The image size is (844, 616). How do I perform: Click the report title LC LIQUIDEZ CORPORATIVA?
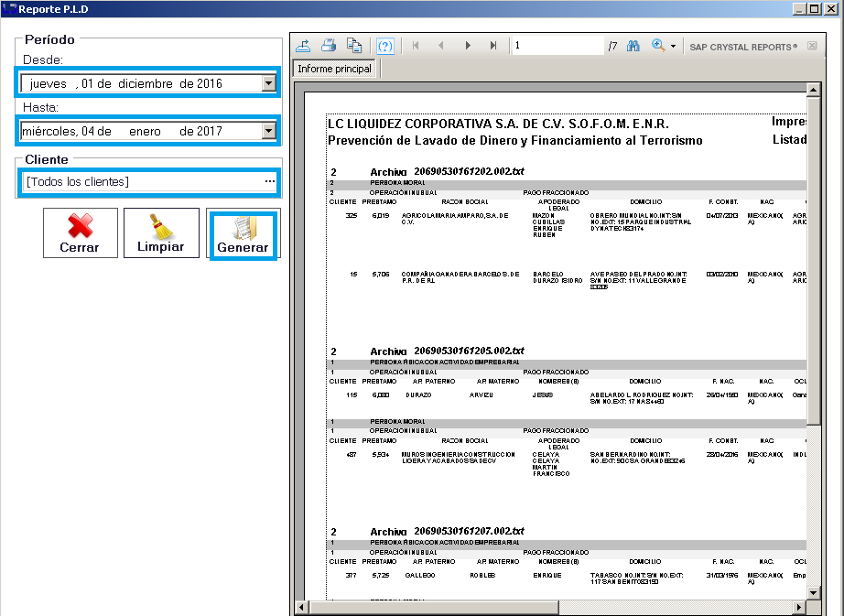[498, 124]
